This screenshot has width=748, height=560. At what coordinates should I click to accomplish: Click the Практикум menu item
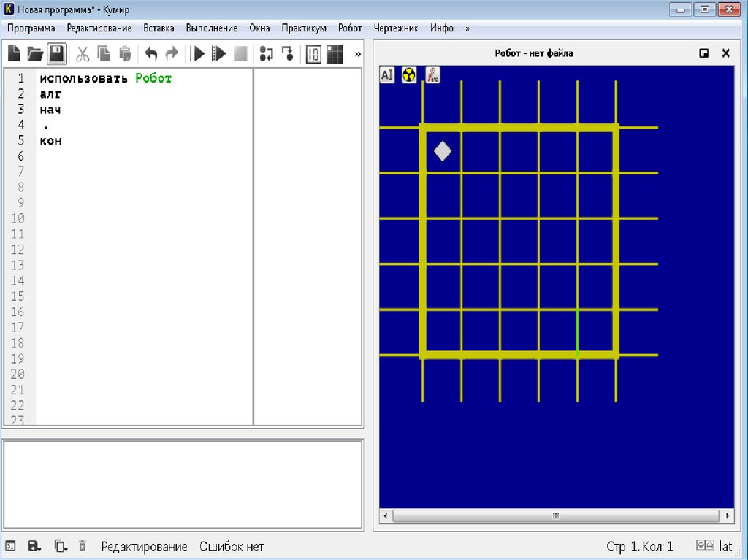(304, 28)
